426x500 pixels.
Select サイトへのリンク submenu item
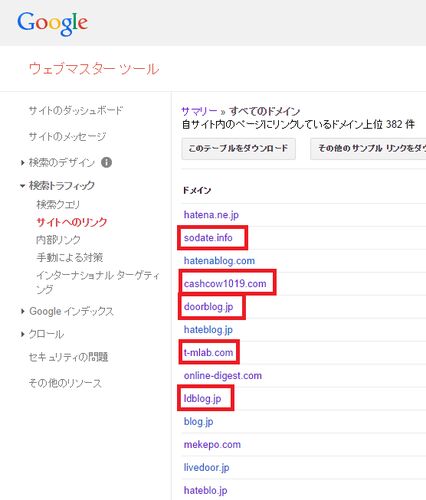tap(72, 222)
